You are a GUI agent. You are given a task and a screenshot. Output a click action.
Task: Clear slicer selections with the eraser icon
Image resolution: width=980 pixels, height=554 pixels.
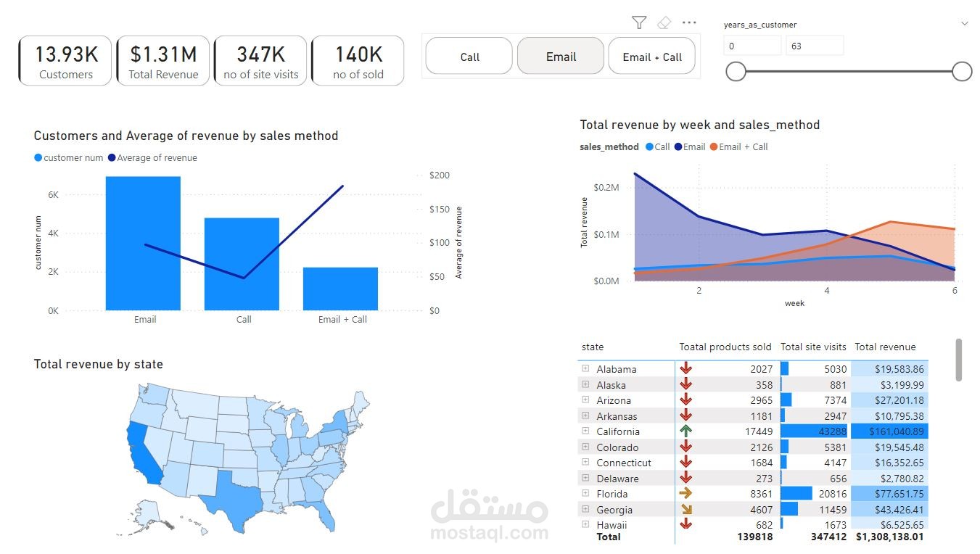[664, 22]
